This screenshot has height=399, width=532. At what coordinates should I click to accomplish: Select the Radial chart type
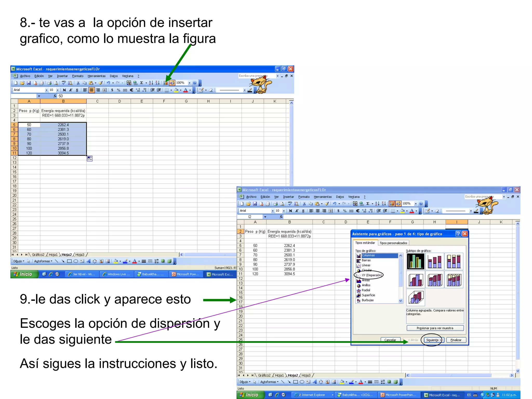coord(366,290)
